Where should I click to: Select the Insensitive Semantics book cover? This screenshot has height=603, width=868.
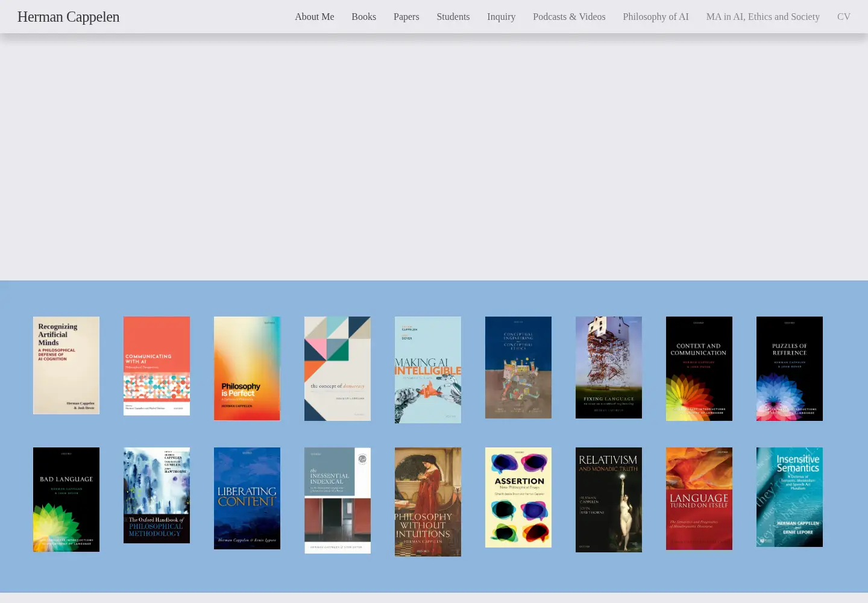point(790,497)
